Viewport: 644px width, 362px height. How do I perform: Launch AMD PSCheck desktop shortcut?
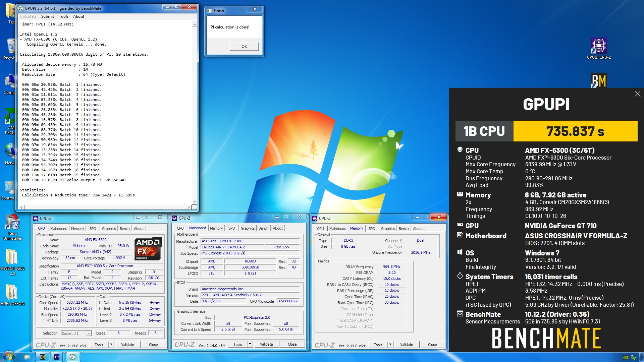point(9,121)
